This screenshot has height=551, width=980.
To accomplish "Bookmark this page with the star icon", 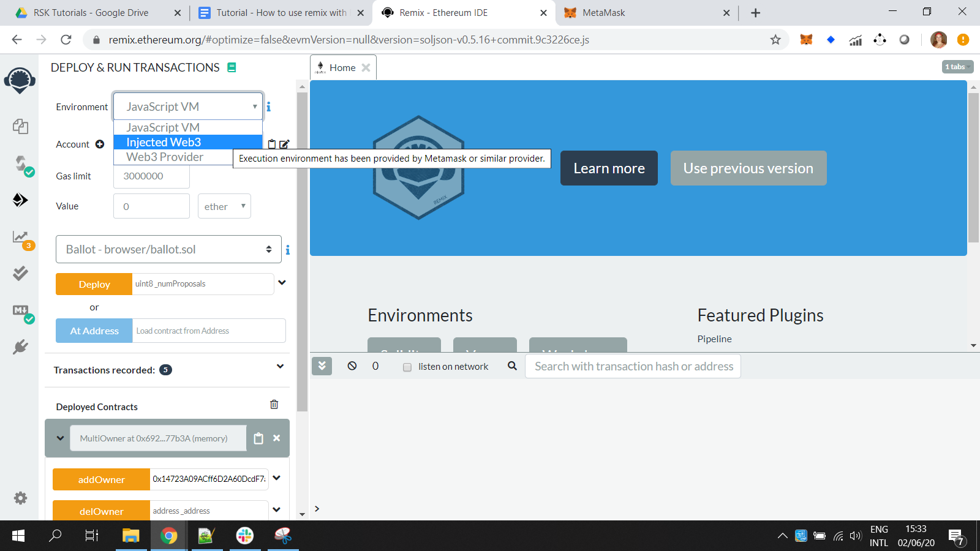I will pyautogui.click(x=775, y=40).
